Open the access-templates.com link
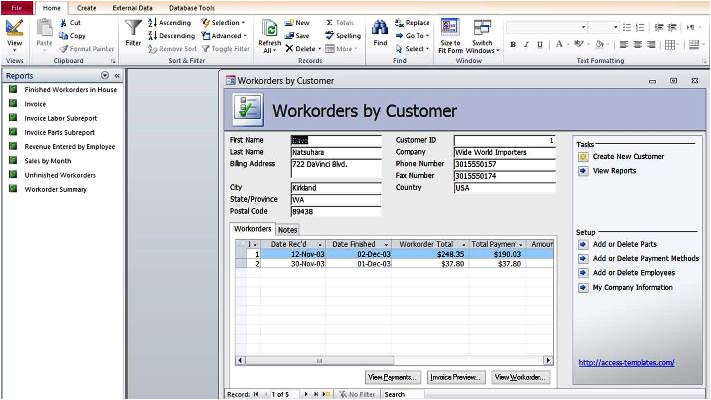711x400 pixels. (x=626, y=362)
